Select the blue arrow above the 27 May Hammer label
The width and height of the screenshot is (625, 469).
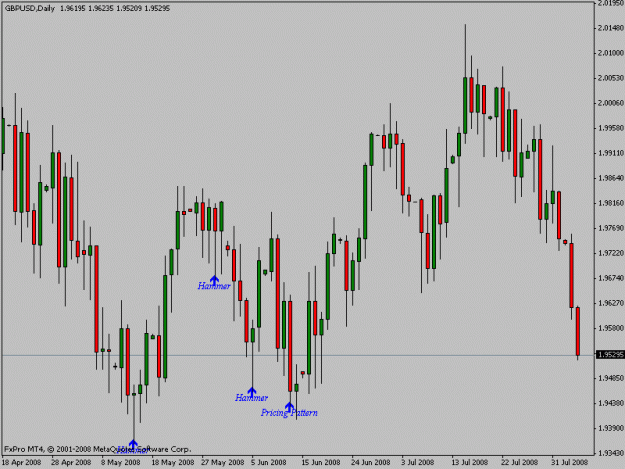(x=214, y=280)
